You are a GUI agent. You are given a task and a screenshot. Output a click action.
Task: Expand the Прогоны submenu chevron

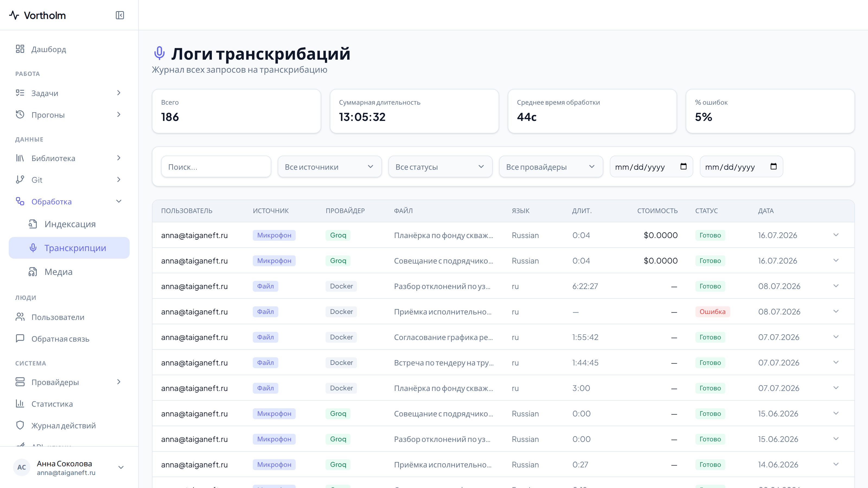[119, 114]
